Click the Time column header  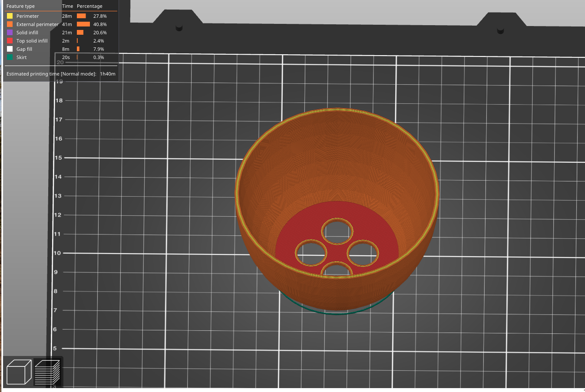(67, 6)
